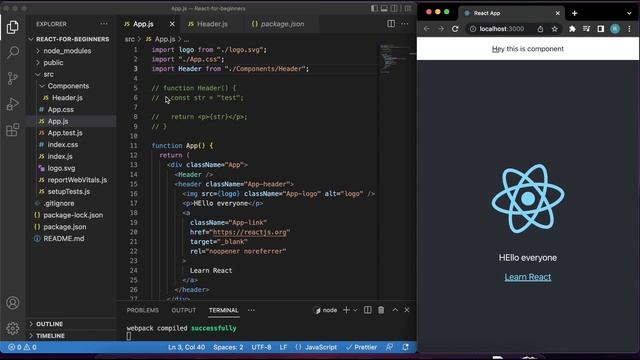This screenshot has width=640, height=360.
Task: Open notifications bell in status bar
Action: tap(405, 347)
